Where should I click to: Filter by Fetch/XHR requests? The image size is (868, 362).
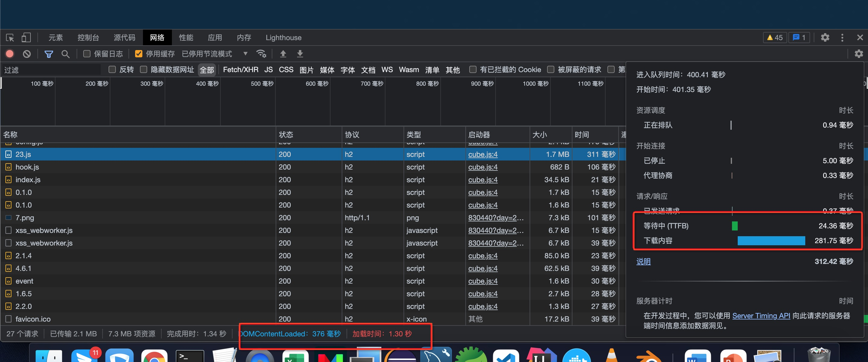click(241, 69)
